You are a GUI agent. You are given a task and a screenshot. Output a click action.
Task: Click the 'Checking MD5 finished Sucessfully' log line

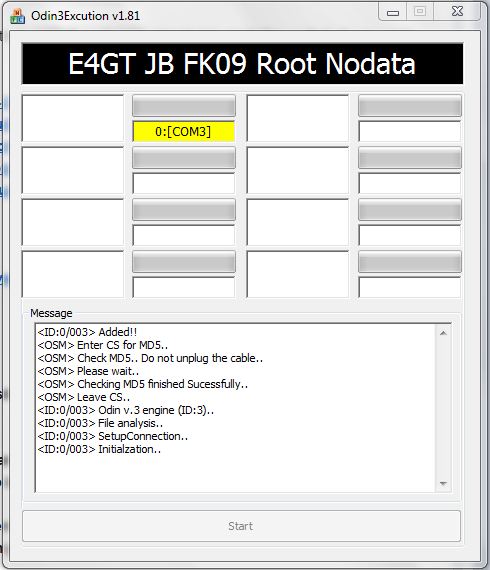click(x=143, y=384)
